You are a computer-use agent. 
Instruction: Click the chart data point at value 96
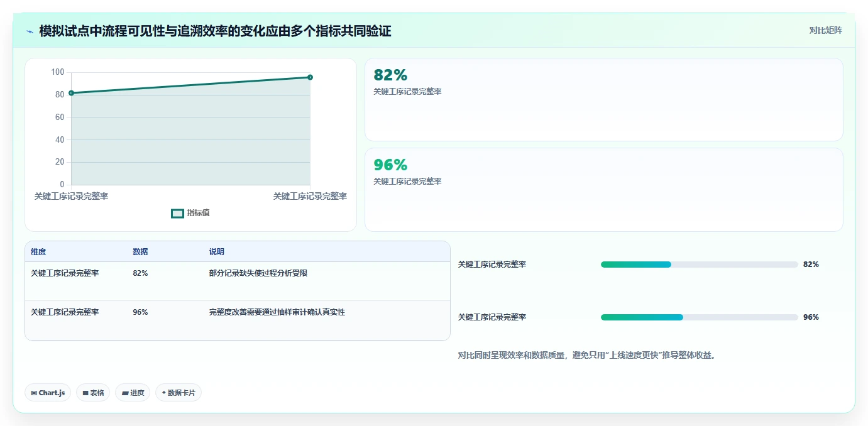[x=310, y=77]
